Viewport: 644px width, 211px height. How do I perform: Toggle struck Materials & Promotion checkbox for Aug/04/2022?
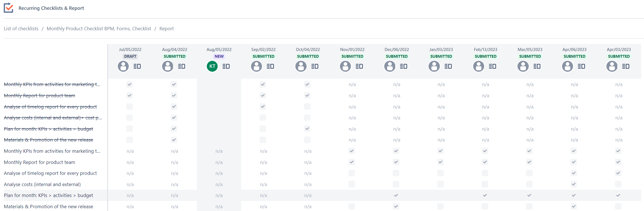point(174,140)
